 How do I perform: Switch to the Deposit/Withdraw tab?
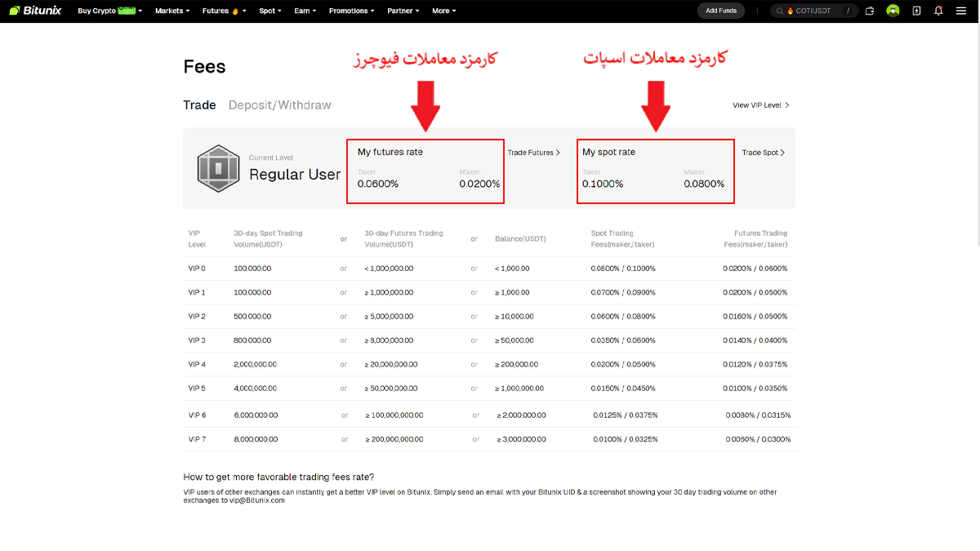tap(280, 104)
